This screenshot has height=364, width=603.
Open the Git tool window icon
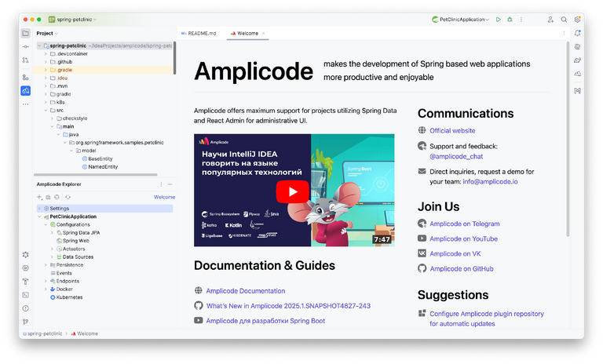pyautogui.click(x=25, y=321)
